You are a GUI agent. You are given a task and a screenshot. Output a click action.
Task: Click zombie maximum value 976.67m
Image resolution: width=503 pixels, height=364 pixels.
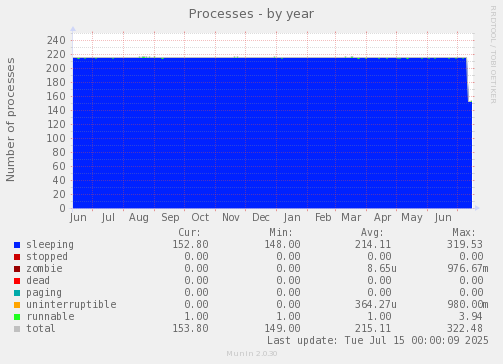point(468,269)
